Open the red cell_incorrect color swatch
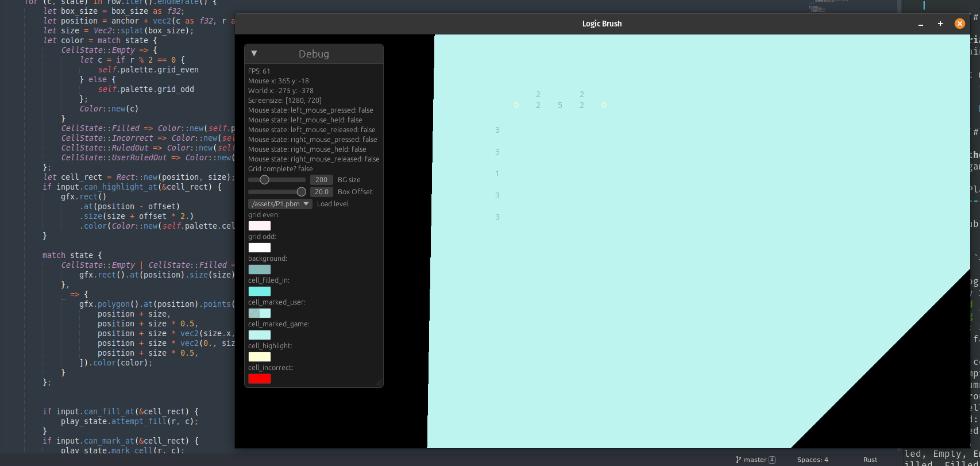This screenshot has width=980, height=466. pos(259,379)
